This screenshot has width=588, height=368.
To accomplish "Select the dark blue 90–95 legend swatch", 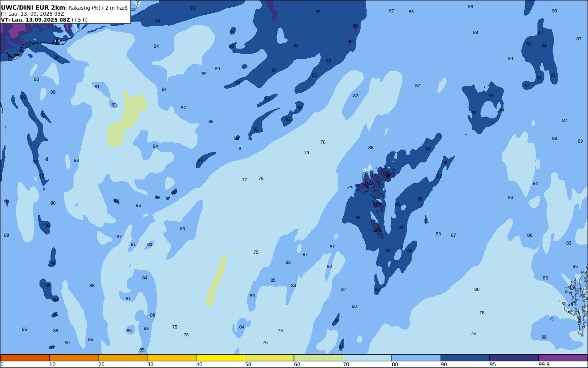I will coord(465,357).
